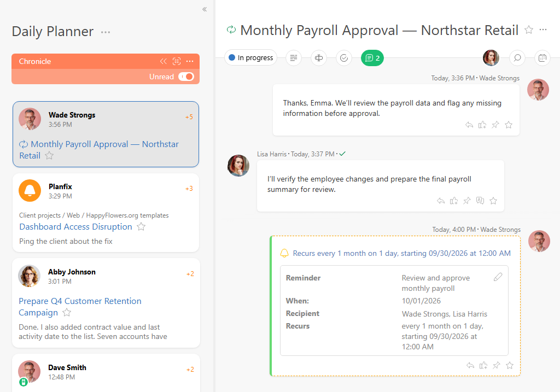Reply to Lisa Harris comment
Image resolution: width=560 pixels, height=392 pixels.
pyautogui.click(x=441, y=201)
